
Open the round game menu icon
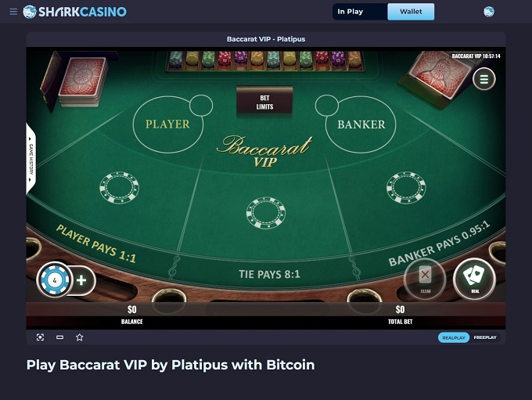(484, 79)
